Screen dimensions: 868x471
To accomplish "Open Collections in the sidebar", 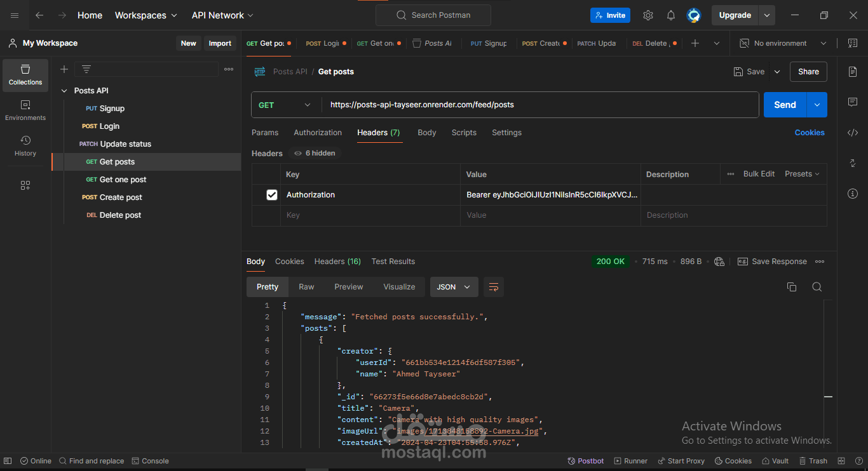I will click(25, 75).
